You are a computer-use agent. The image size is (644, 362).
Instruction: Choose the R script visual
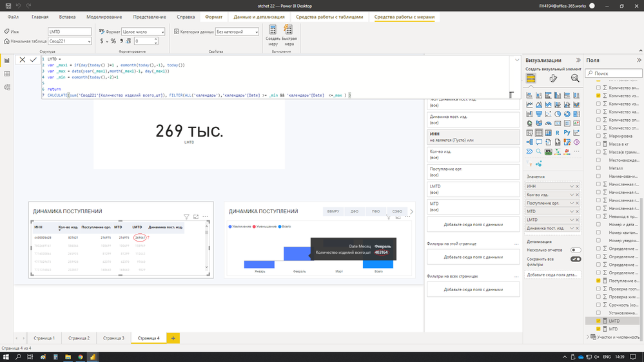coord(558,133)
